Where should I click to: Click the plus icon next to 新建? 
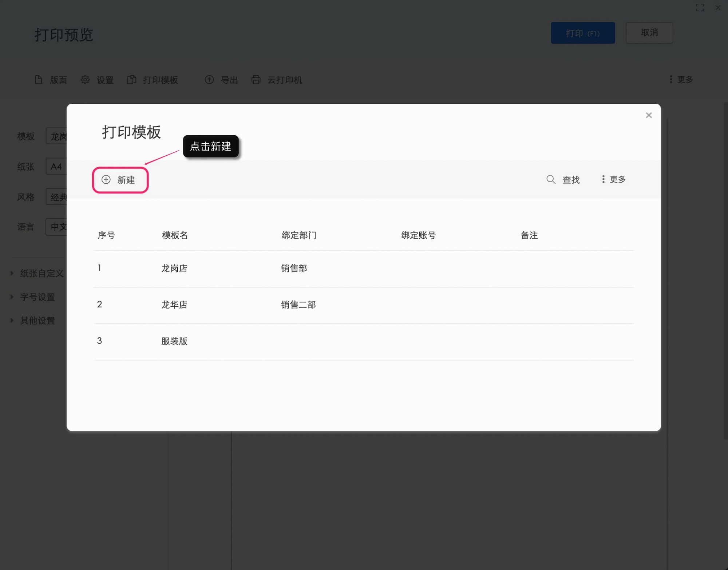106,180
